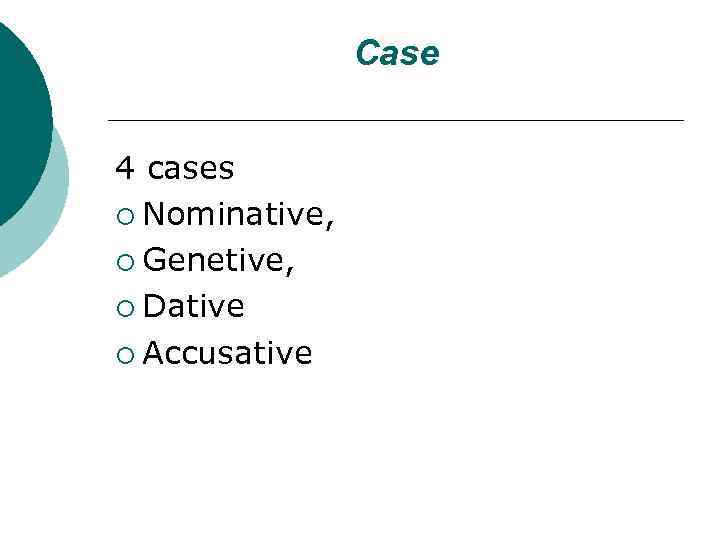This screenshot has width=720, height=540.
Task: Click the number 4 in "4 cases"
Action: coord(124,168)
